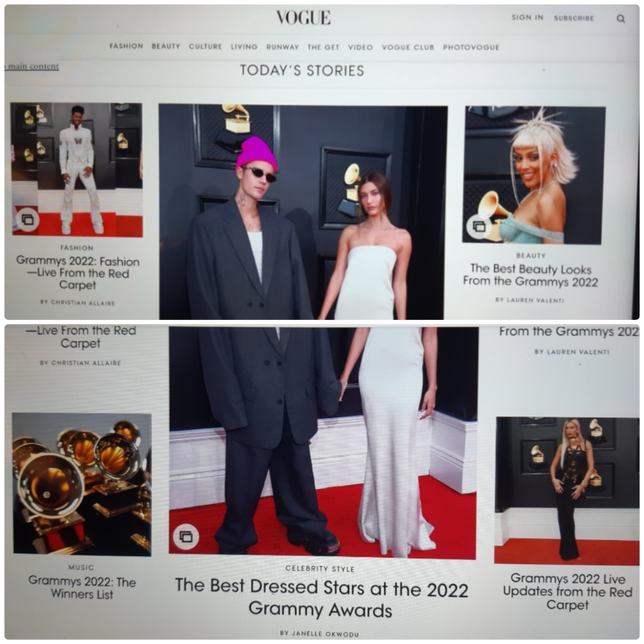Read 'The Best Dressed Stars' headline article
This screenshot has width=644, height=644.
[321, 597]
